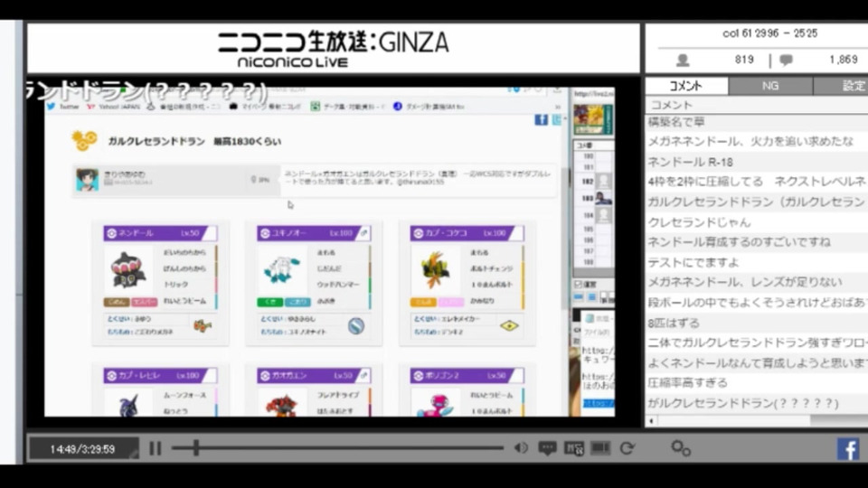
Task: Click the trainer avatar thumbnail
Action: coord(87,180)
